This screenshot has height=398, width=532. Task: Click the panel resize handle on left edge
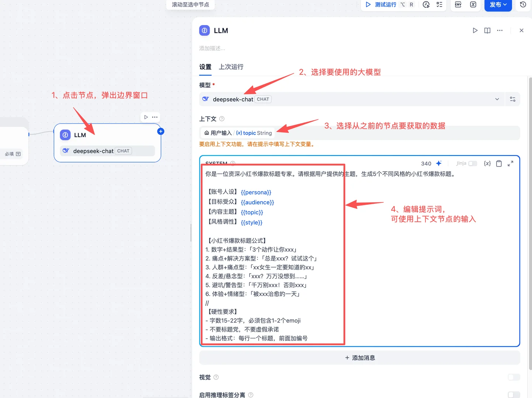[x=191, y=233]
